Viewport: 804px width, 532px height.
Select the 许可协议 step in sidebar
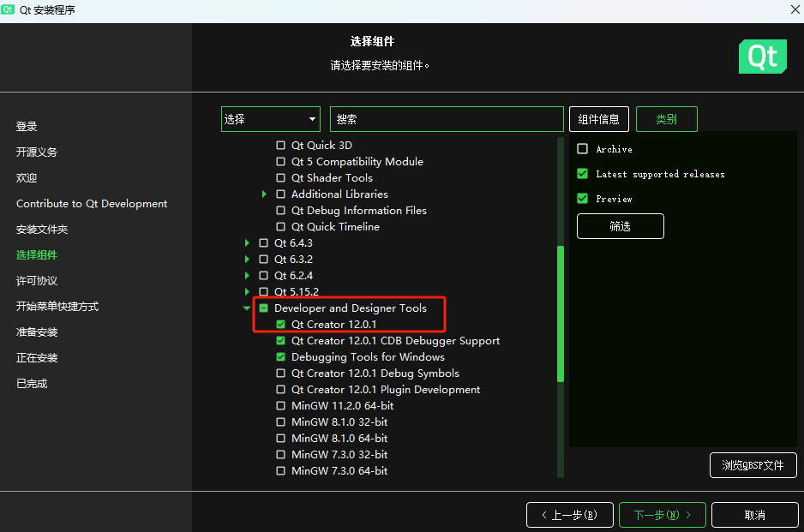coord(37,280)
